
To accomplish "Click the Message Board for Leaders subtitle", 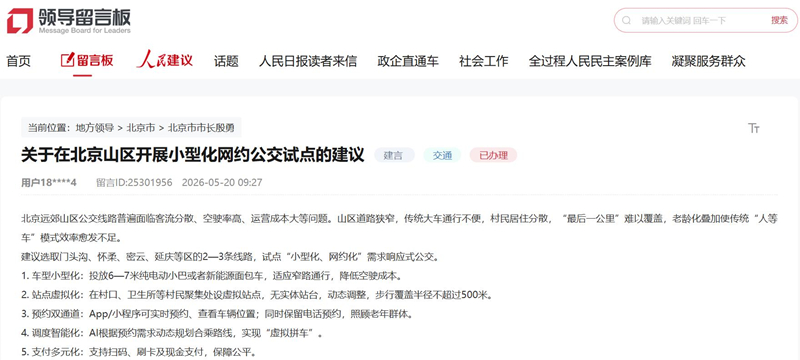I will pyautogui.click(x=85, y=31).
